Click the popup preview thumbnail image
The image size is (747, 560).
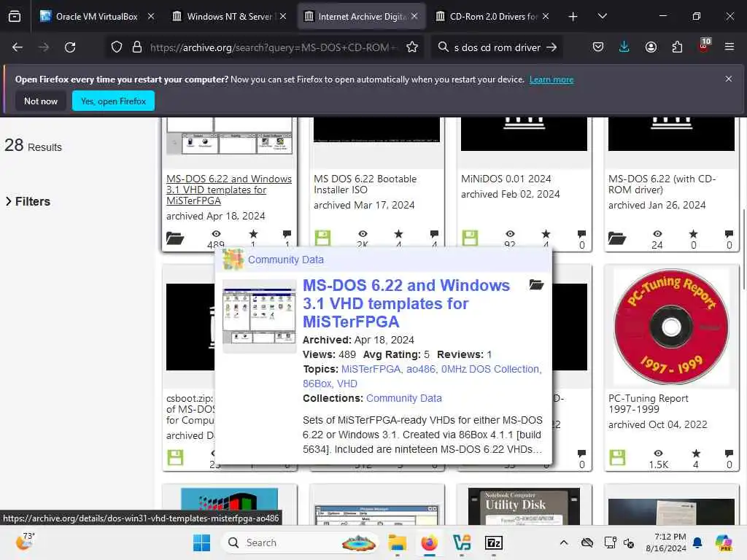[x=260, y=316]
